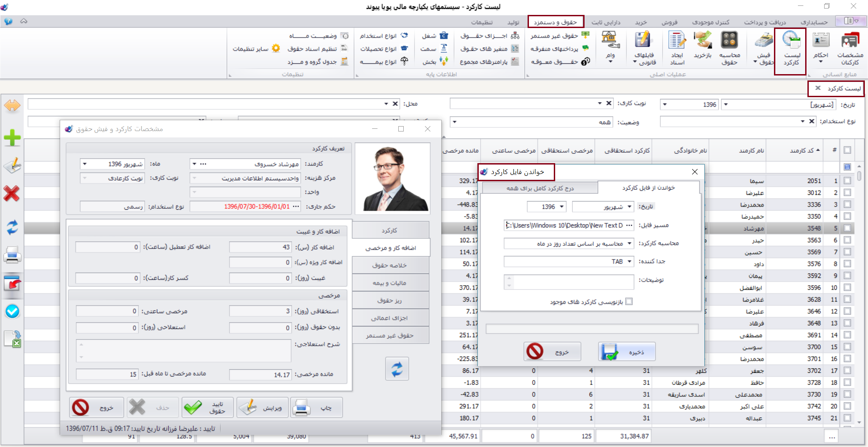Image resolution: width=868 pixels, height=447 pixels.
Task: Click pencil edit icon in left sidebar
Action: [x=12, y=165]
